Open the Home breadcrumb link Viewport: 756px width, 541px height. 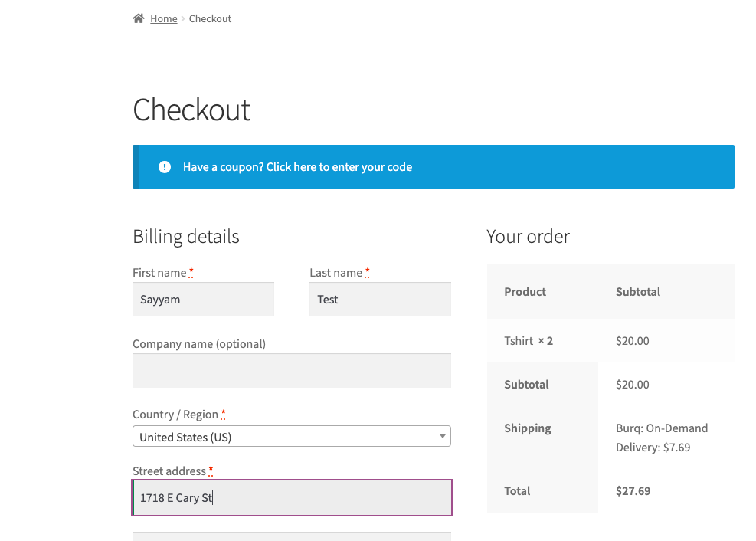click(x=164, y=18)
